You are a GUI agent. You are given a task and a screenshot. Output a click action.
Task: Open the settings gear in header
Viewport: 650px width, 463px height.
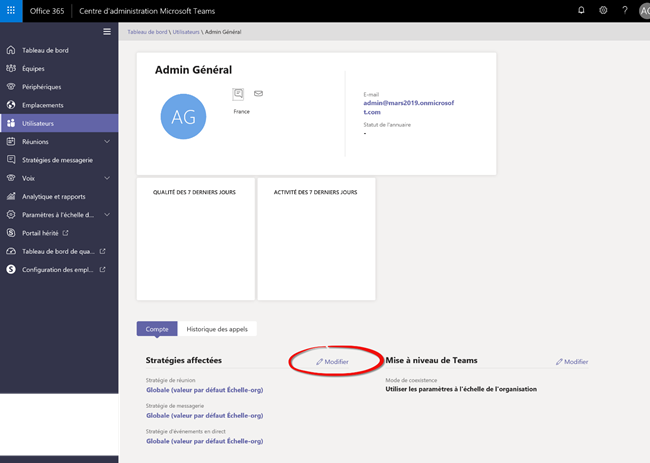click(603, 10)
